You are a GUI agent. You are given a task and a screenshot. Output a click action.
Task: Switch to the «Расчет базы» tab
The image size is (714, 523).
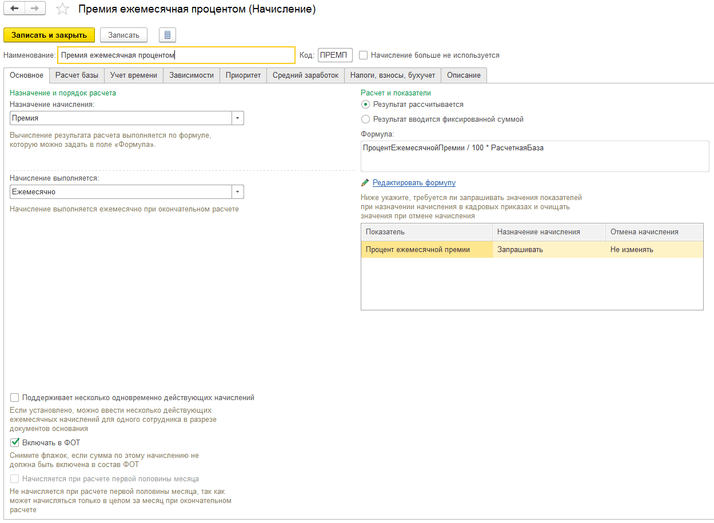click(77, 75)
